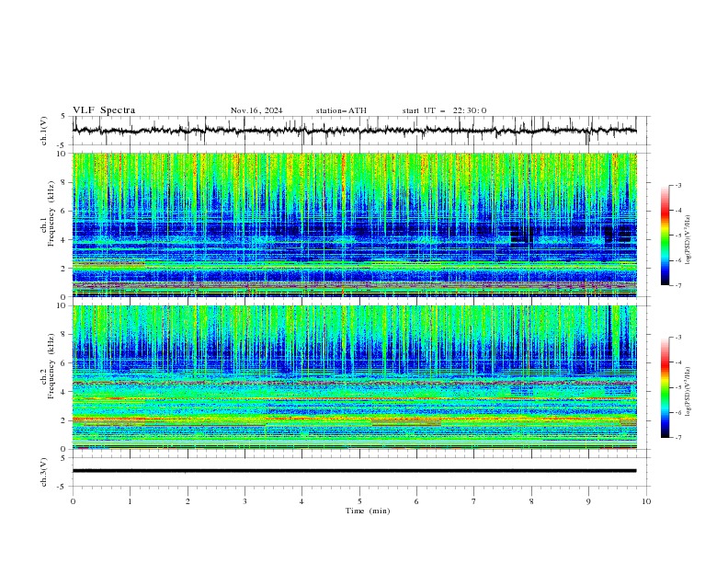The height and width of the screenshot is (563, 728).
Task: Click the "-5" tick on ch.1 colorbar
Action: point(677,236)
